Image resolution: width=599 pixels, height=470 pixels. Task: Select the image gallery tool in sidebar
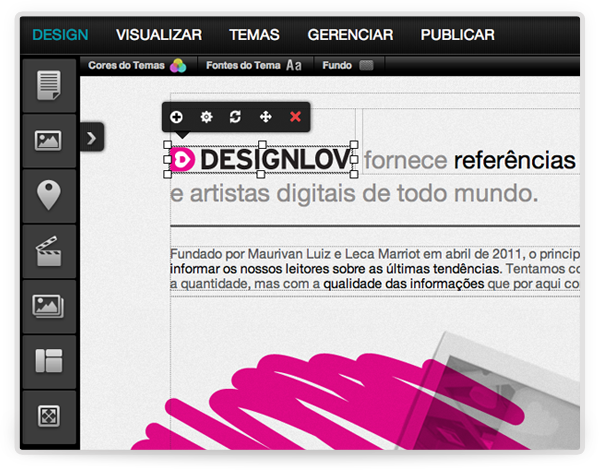click(x=49, y=306)
